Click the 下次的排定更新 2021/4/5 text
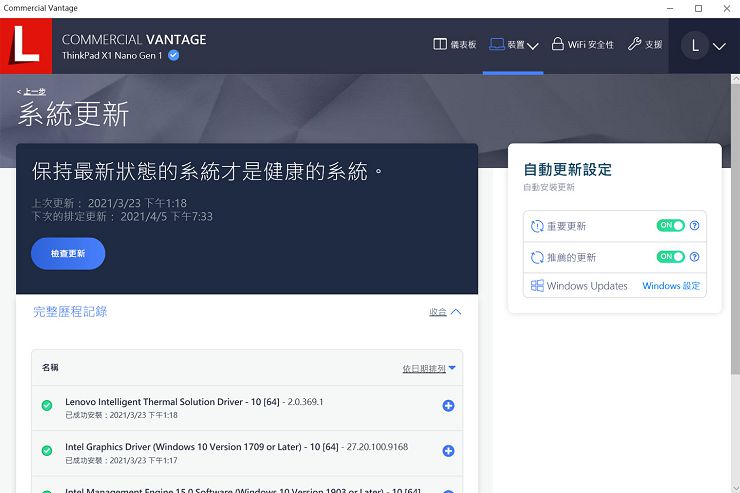This screenshot has height=493, width=740. click(122, 217)
